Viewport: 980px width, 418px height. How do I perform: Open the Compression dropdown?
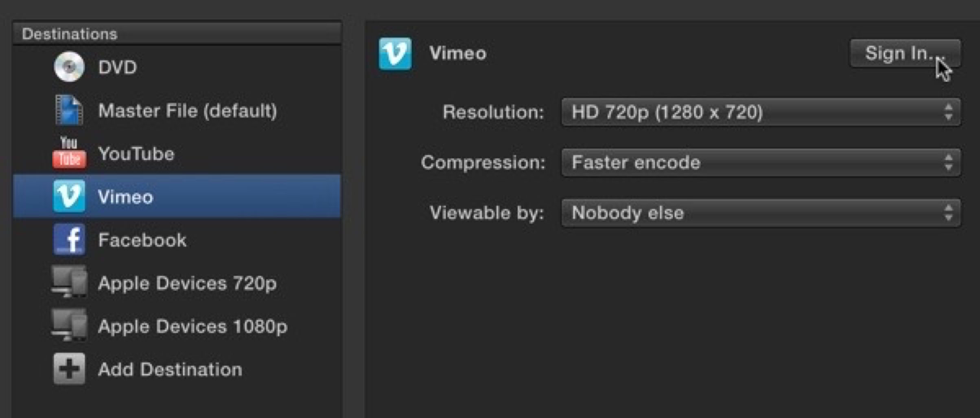[x=760, y=163]
